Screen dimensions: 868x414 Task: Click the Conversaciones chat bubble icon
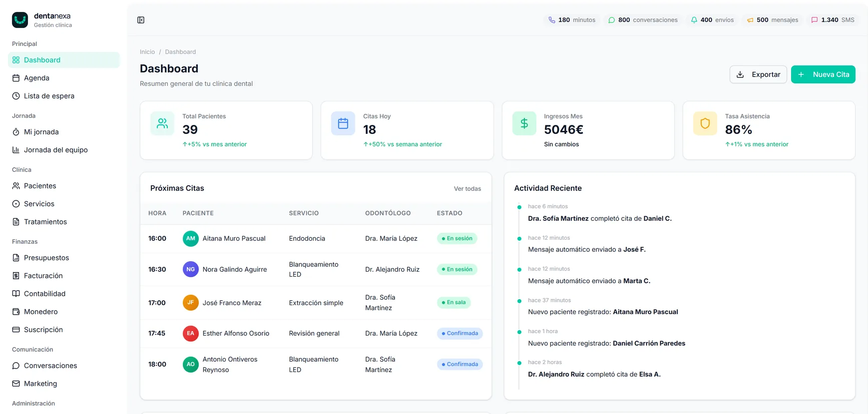(x=16, y=366)
